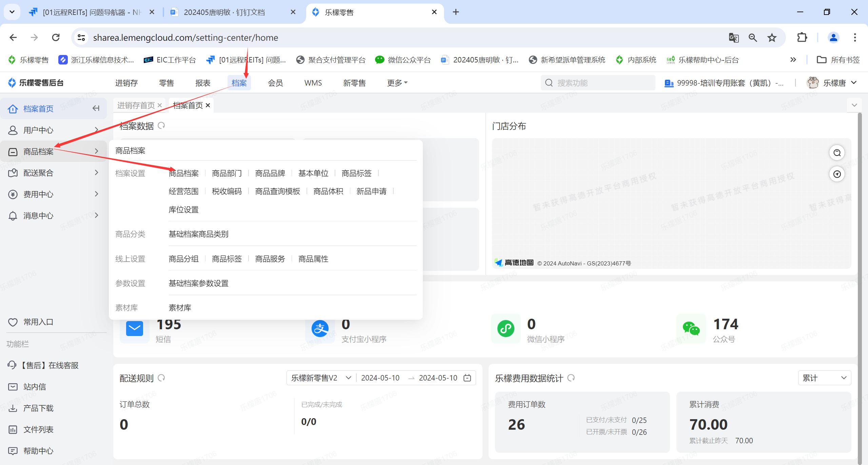Screen dimensions: 868x465
Task: Open a new browser tab
Action: [x=456, y=12]
